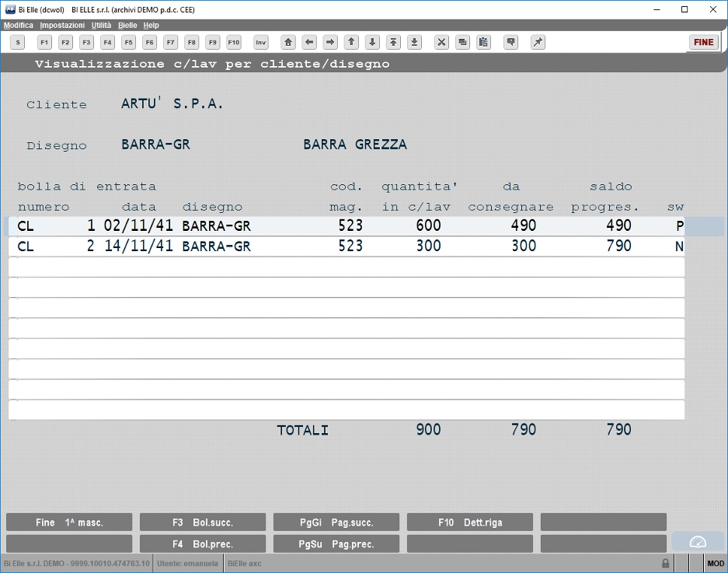Click the S toolbar key button

pos(18,42)
